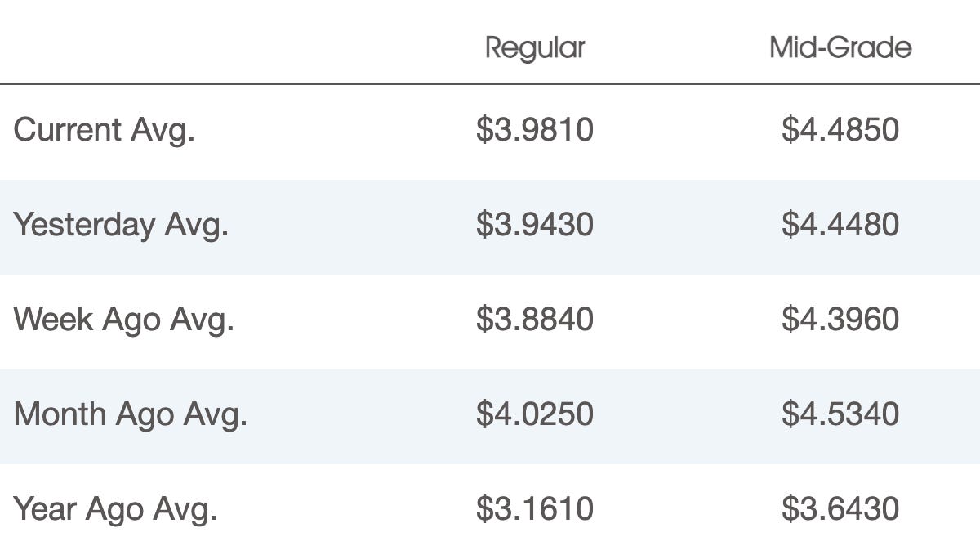980x546 pixels.
Task: Click the Year Ago Avg. row label
Action: coord(116,509)
